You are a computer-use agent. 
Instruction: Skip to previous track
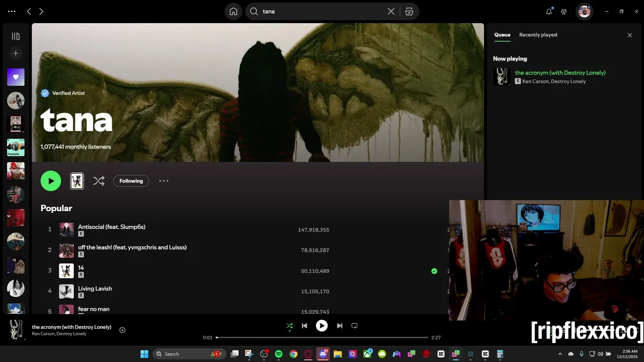click(x=304, y=326)
